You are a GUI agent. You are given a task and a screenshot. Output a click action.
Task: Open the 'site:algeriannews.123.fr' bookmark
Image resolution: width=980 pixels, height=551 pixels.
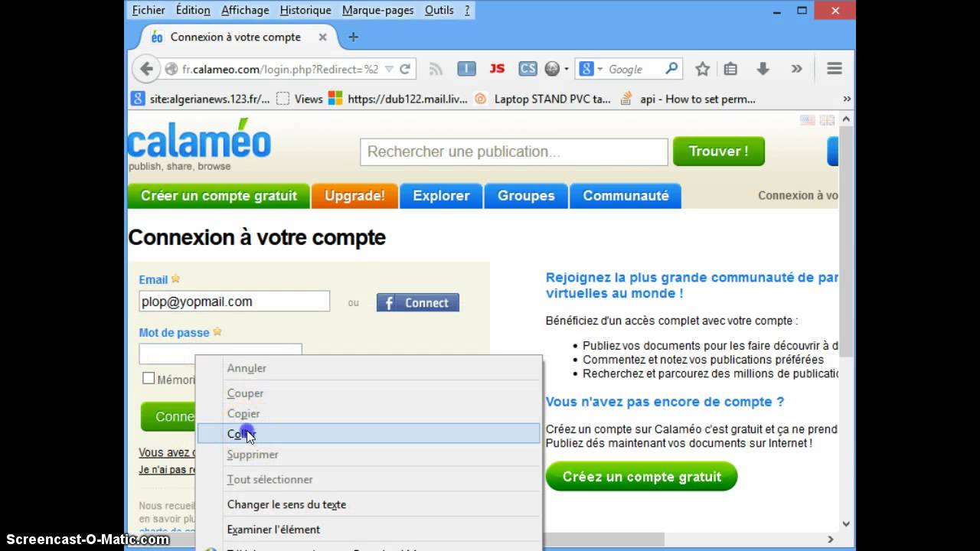click(x=201, y=99)
